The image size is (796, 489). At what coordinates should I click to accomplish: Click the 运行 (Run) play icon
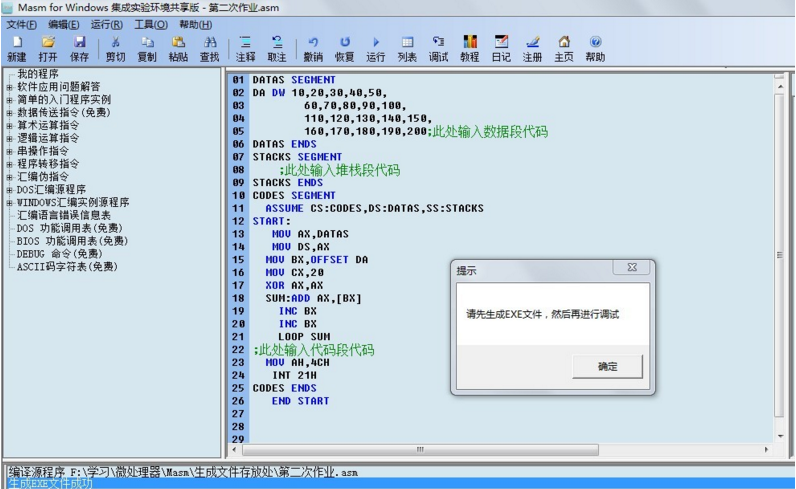(376, 43)
